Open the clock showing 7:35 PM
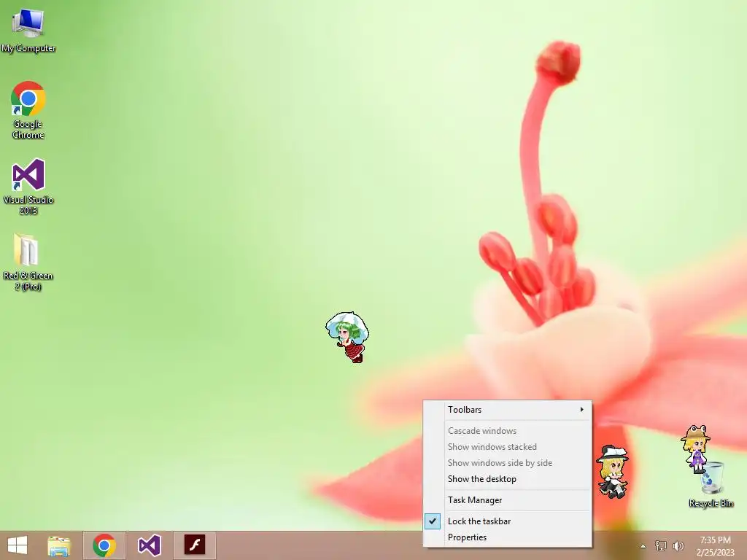The image size is (747, 560). pos(715,545)
